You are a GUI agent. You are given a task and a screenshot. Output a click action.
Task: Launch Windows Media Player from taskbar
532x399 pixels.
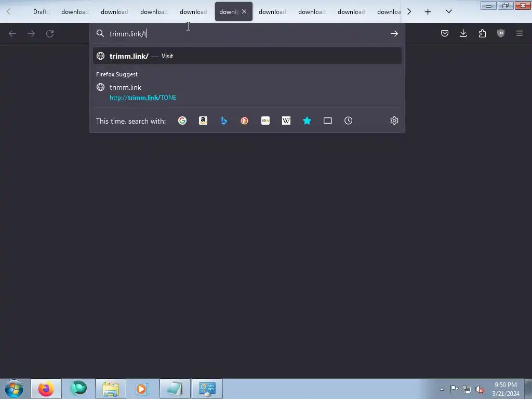(x=142, y=389)
